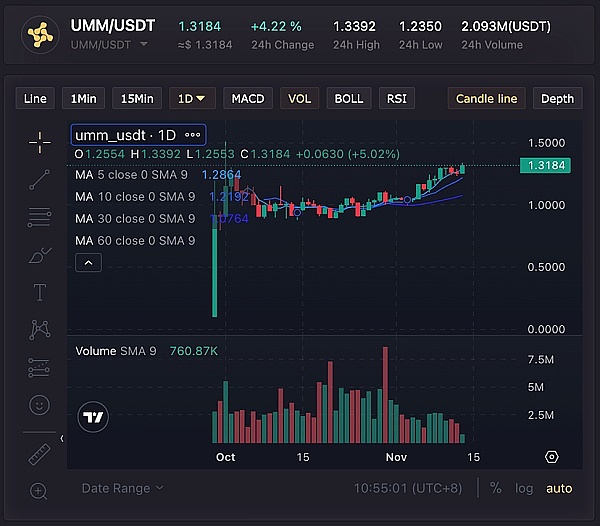Screen dimensions: 600x526
Task: Open the chart patterns tool
Action: tap(39, 329)
